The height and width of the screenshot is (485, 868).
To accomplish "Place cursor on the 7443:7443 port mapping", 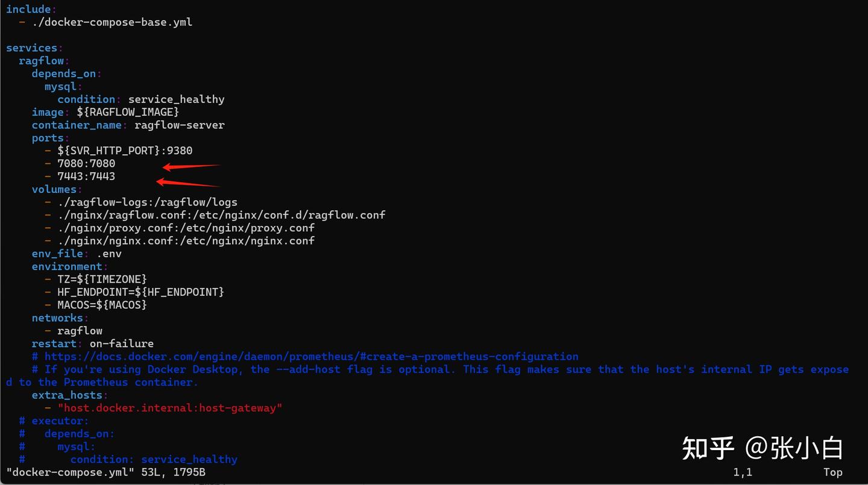I will click(86, 177).
